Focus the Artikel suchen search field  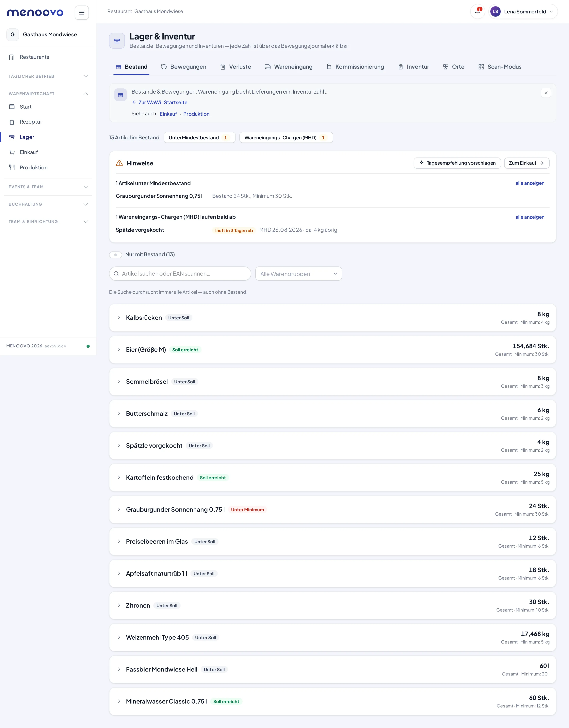click(180, 274)
